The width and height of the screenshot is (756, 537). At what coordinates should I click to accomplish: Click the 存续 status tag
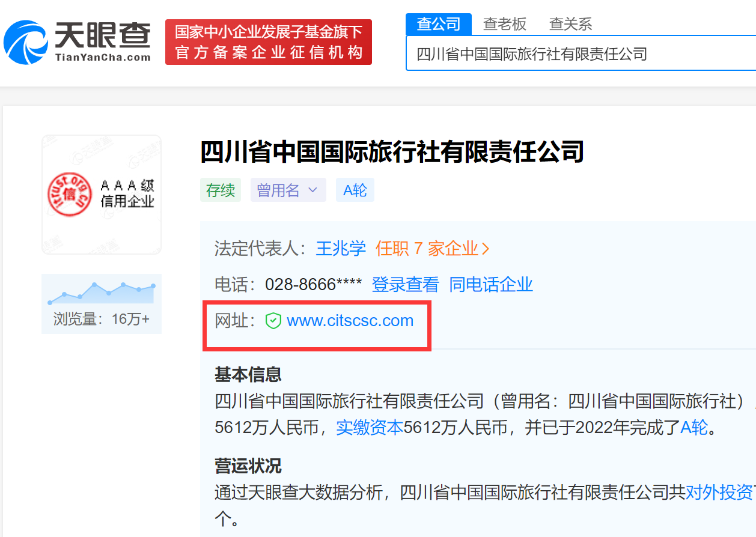[220, 190]
